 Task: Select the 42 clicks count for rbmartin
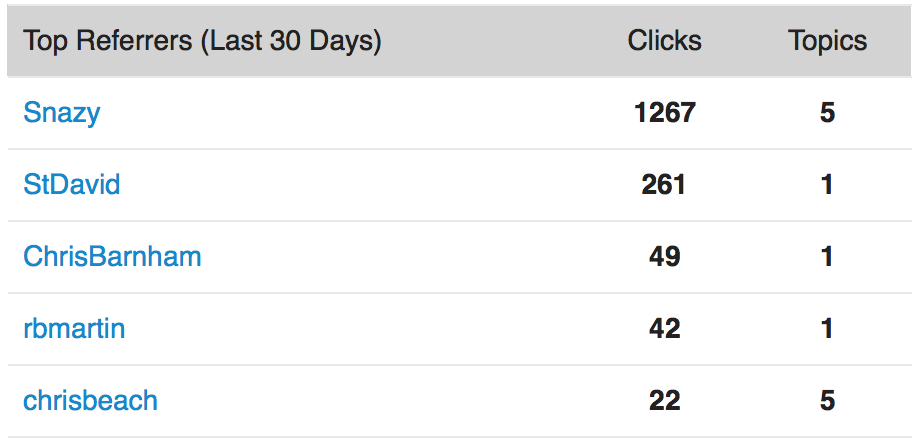pos(664,329)
